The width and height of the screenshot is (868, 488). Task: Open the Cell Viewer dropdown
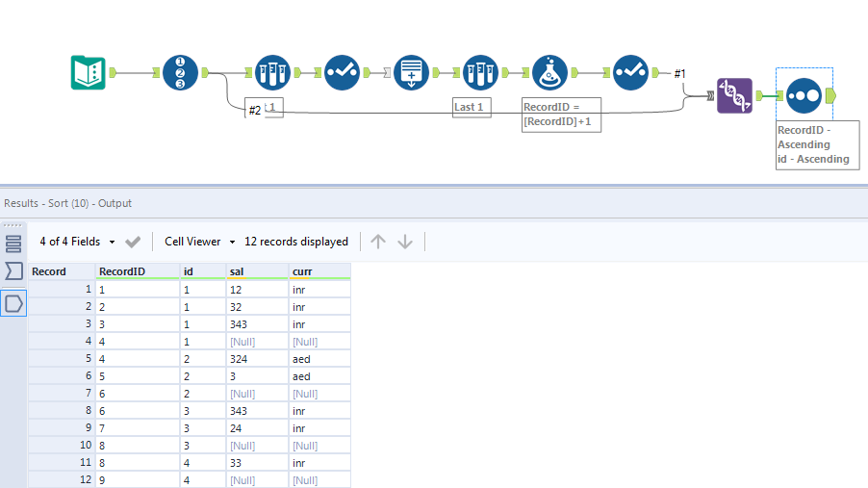click(200, 242)
